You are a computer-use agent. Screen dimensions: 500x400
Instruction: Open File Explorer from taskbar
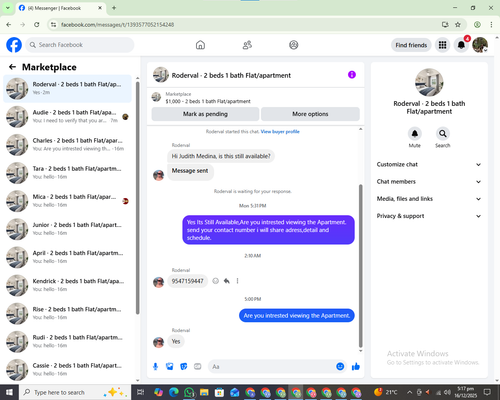click(204, 392)
